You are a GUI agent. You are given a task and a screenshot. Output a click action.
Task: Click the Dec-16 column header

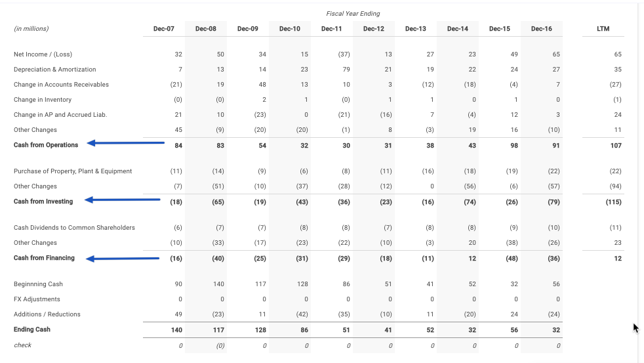tap(541, 29)
